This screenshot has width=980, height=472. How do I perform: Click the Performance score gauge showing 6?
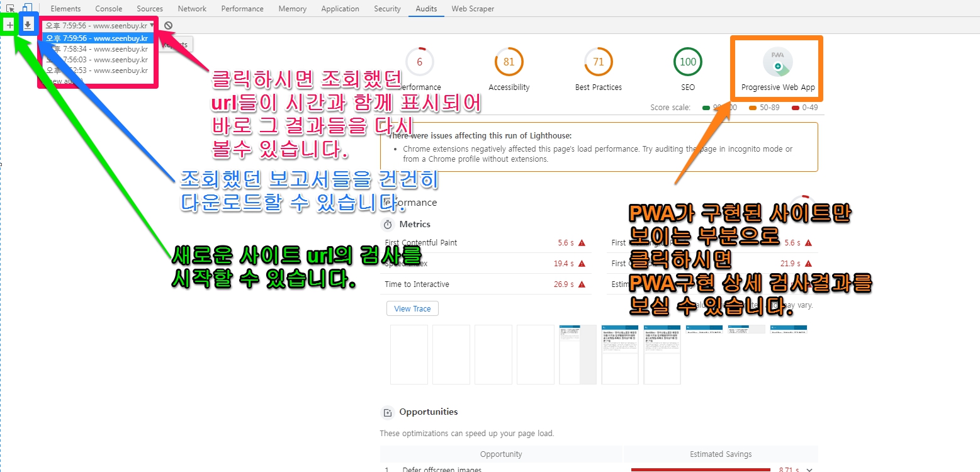click(420, 62)
